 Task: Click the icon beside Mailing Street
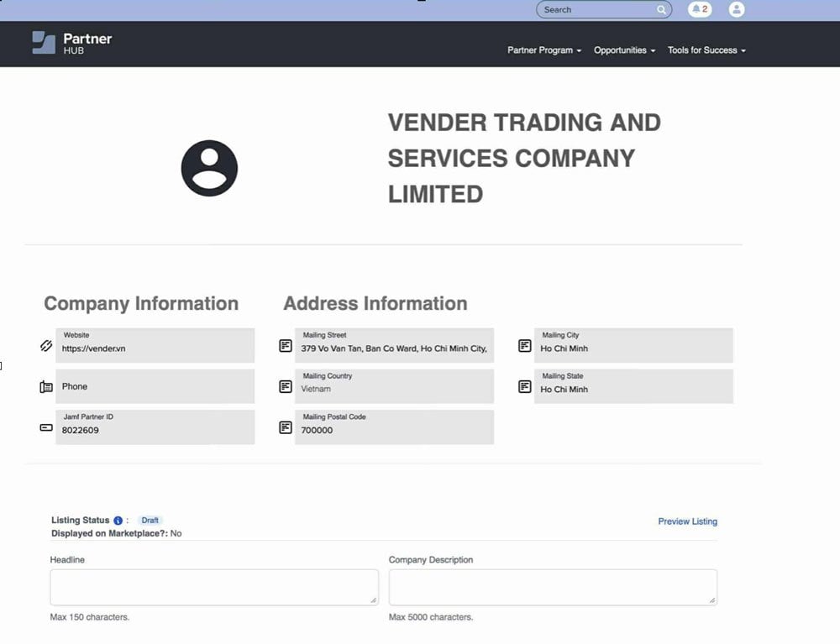pos(286,346)
